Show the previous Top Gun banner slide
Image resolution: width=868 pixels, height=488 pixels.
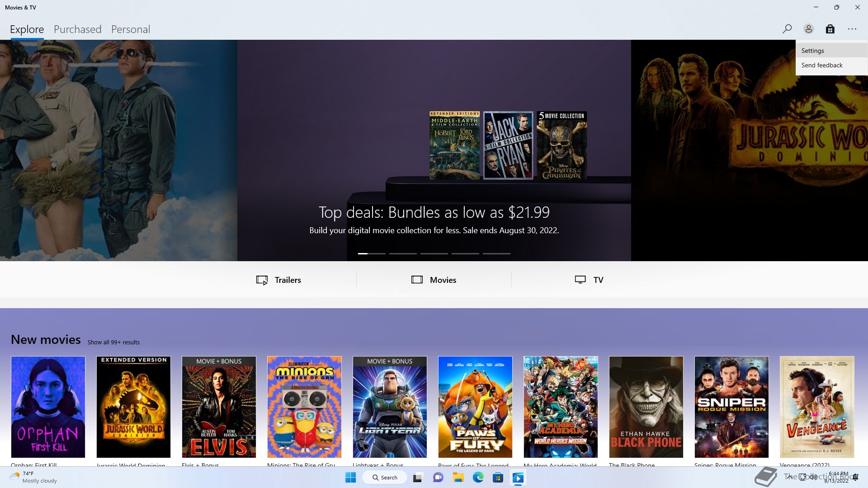(x=118, y=150)
